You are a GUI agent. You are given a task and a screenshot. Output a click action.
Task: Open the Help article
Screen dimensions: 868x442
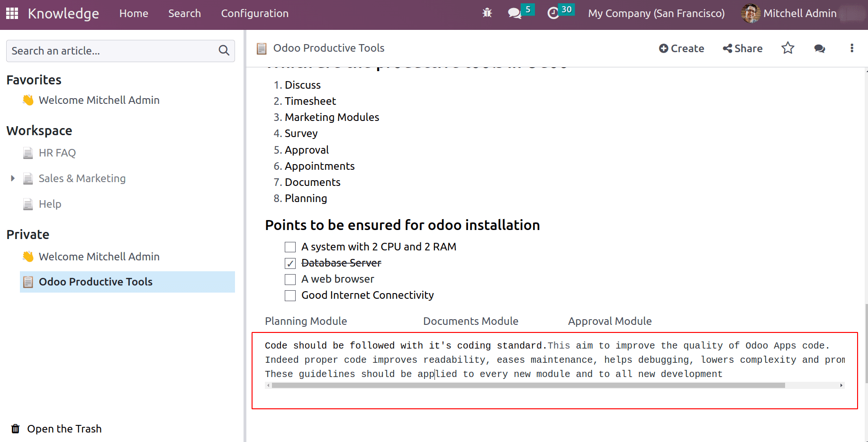[x=50, y=204]
